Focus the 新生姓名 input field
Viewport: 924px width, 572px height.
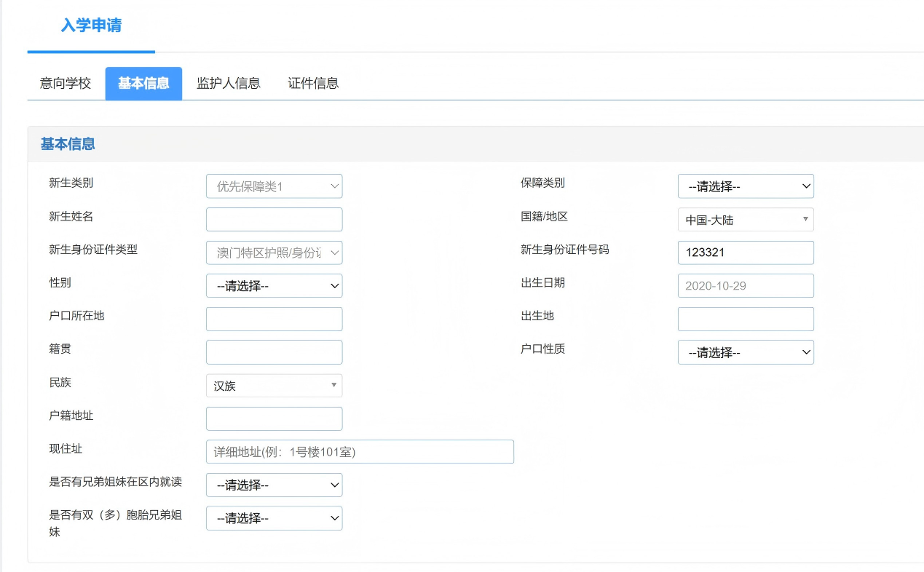tap(274, 220)
